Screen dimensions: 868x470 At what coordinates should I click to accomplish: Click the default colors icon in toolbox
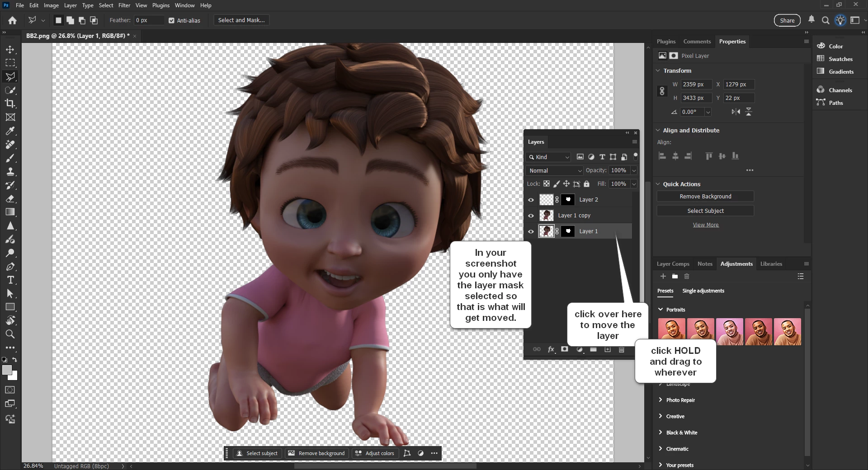click(x=4, y=360)
